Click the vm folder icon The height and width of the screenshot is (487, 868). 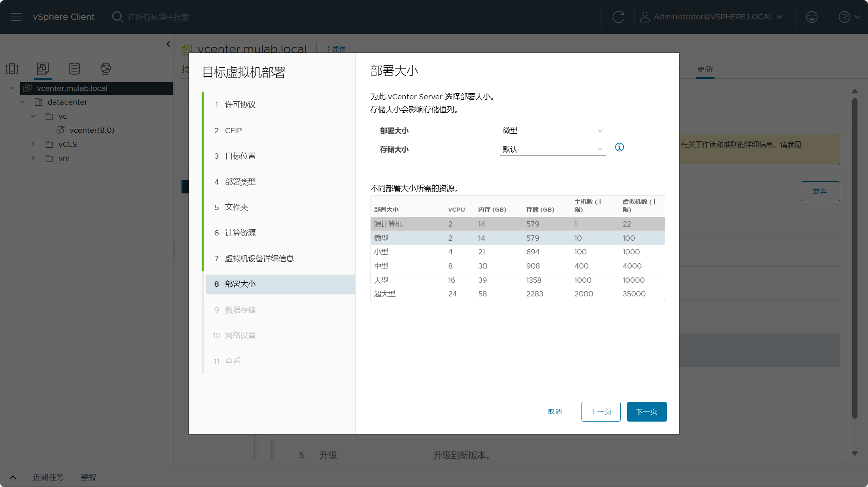pyautogui.click(x=49, y=158)
